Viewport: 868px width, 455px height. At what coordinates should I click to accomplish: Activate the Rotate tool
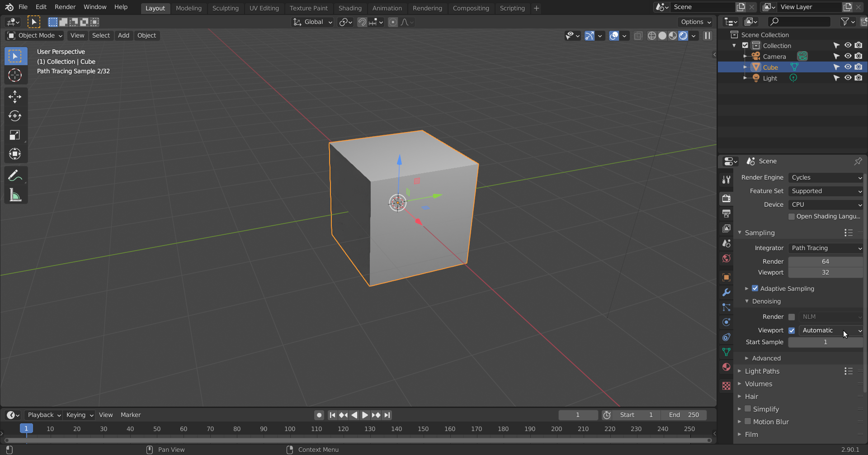point(15,116)
